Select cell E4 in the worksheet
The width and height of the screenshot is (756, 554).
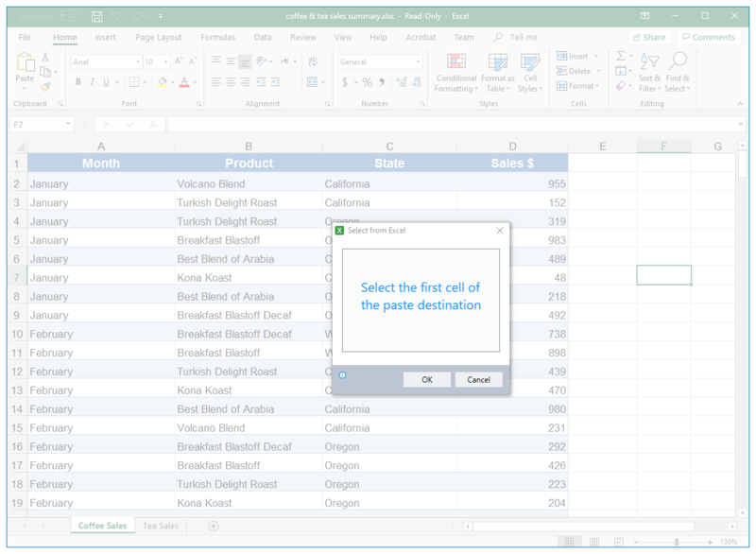(602, 221)
